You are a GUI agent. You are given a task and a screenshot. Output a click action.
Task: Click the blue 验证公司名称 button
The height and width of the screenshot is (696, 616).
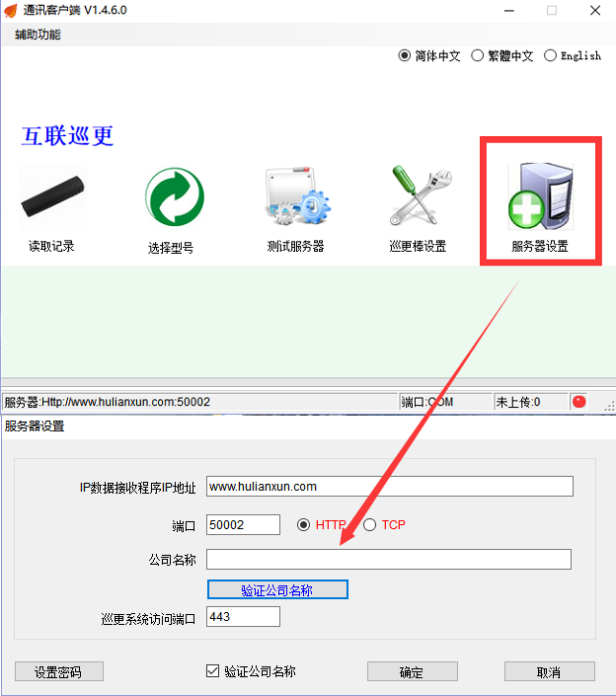click(x=277, y=589)
